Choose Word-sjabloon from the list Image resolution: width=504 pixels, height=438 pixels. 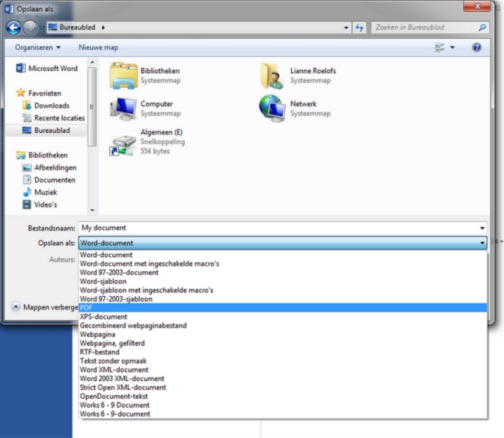[283, 281]
